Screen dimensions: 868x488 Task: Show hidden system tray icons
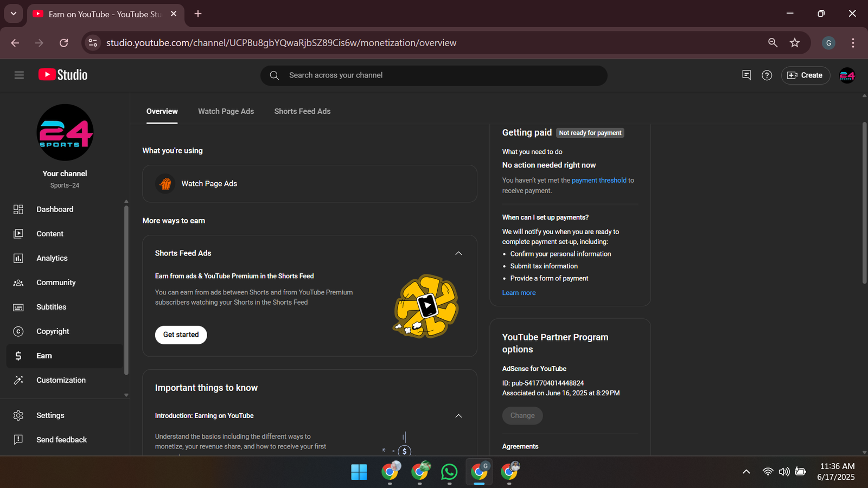[x=746, y=472]
